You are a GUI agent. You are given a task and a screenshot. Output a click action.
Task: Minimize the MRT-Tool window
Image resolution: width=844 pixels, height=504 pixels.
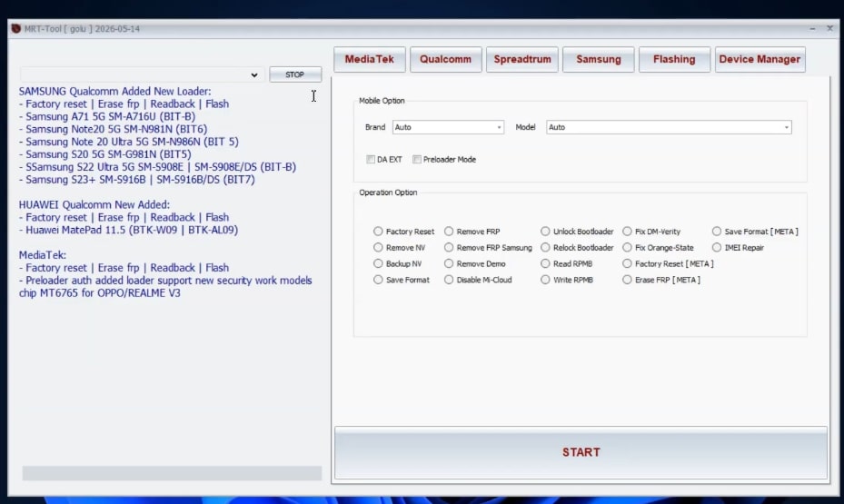[812, 28]
